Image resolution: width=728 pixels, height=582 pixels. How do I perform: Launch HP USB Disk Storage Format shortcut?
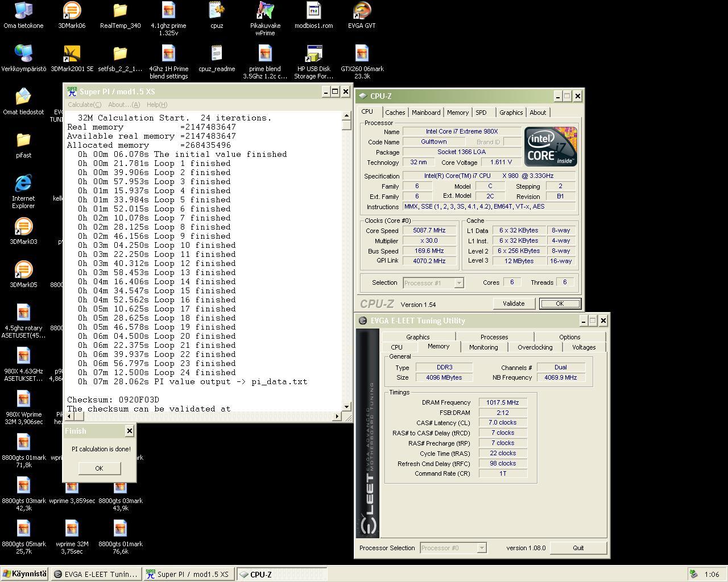click(x=313, y=62)
